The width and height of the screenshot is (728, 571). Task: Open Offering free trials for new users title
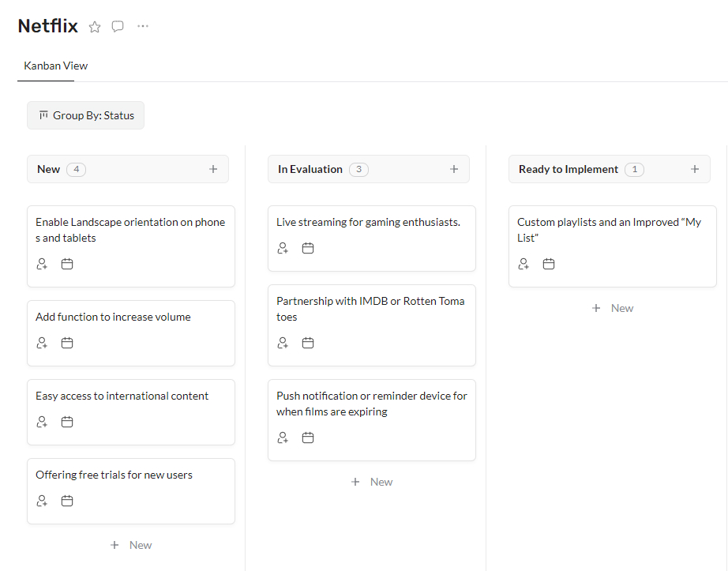point(114,475)
